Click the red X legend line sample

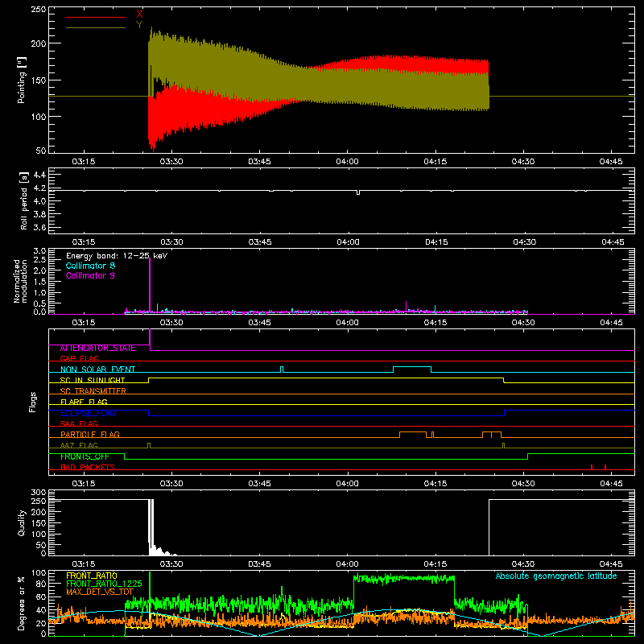point(96,17)
